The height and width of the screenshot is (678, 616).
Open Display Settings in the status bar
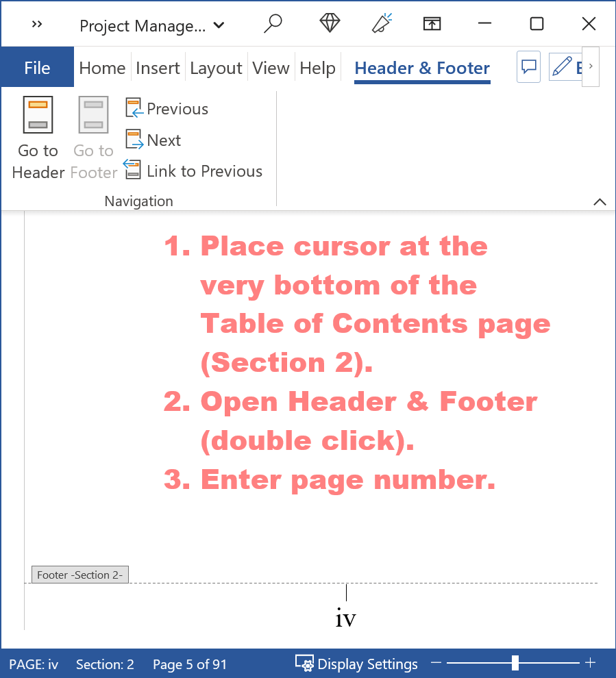pyautogui.click(x=357, y=663)
